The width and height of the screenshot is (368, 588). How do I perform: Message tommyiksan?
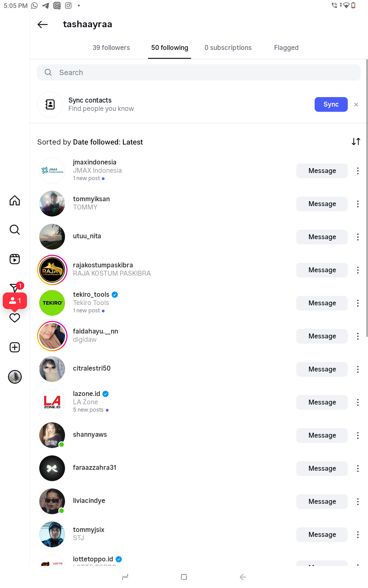click(322, 204)
